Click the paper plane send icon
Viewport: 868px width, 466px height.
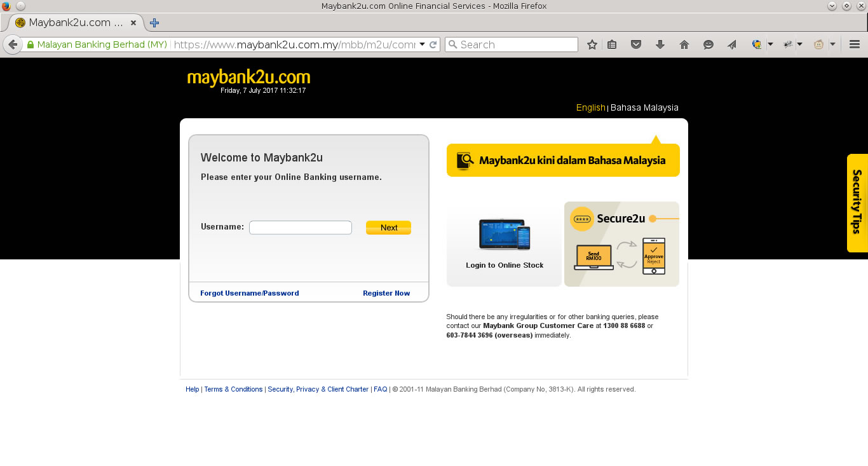[733, 45]
